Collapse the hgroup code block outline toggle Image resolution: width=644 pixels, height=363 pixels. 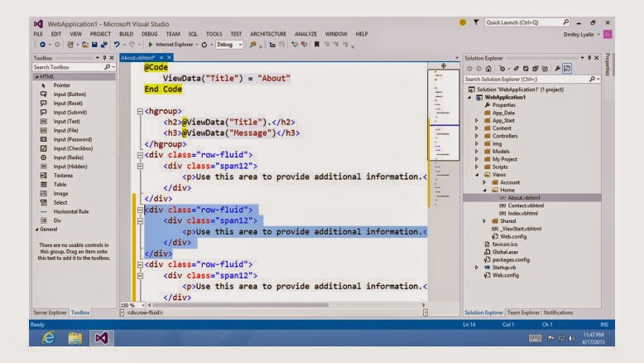click(x=140, y=111)
